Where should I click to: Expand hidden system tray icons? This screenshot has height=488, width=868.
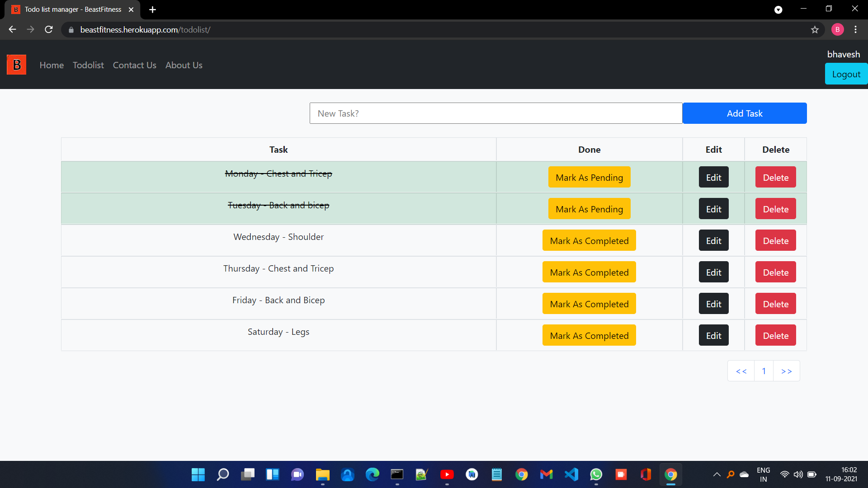click(x=717, y=474)
